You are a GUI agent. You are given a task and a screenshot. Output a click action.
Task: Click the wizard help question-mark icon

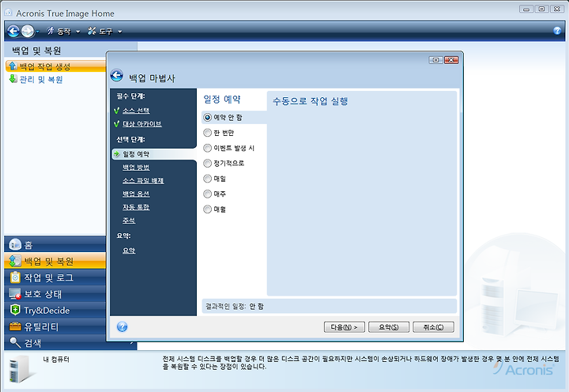[x=122, y=326]
